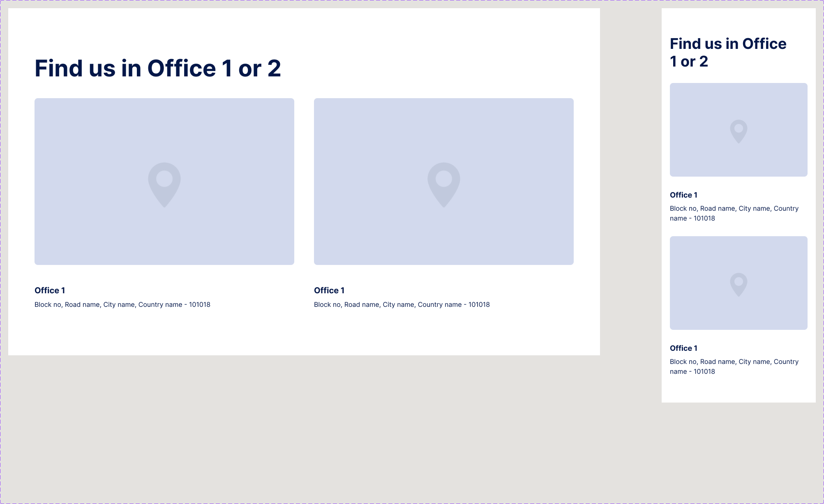
Task: Click the address text below the lower mobile map
Action: 734,366
